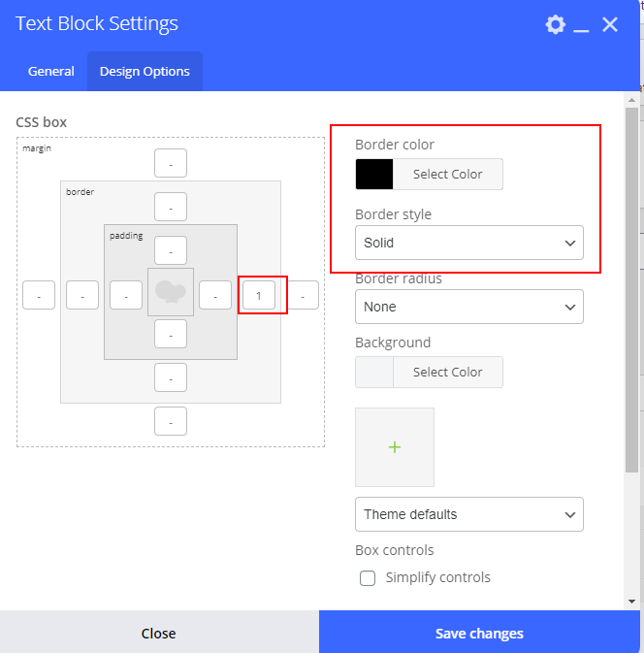Select the Design Options tab
Viewport: 644px width, 653px height.
point(145,71)
